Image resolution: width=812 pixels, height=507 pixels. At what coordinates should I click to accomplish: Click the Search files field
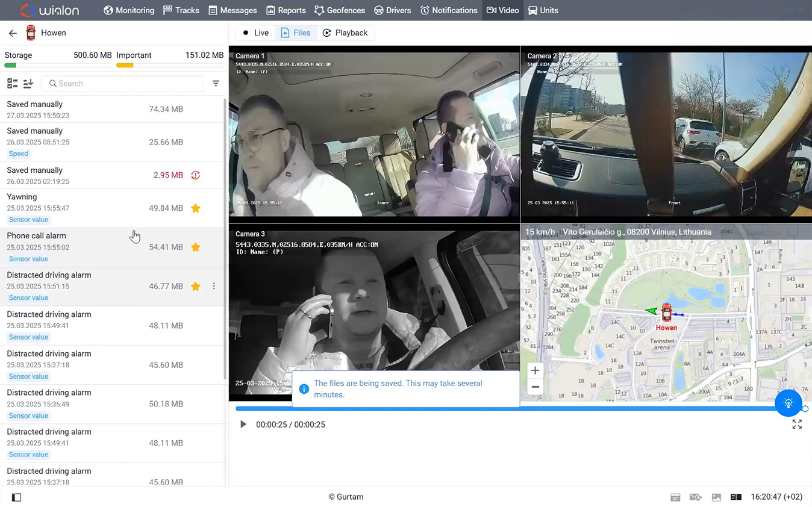[122, 84]
